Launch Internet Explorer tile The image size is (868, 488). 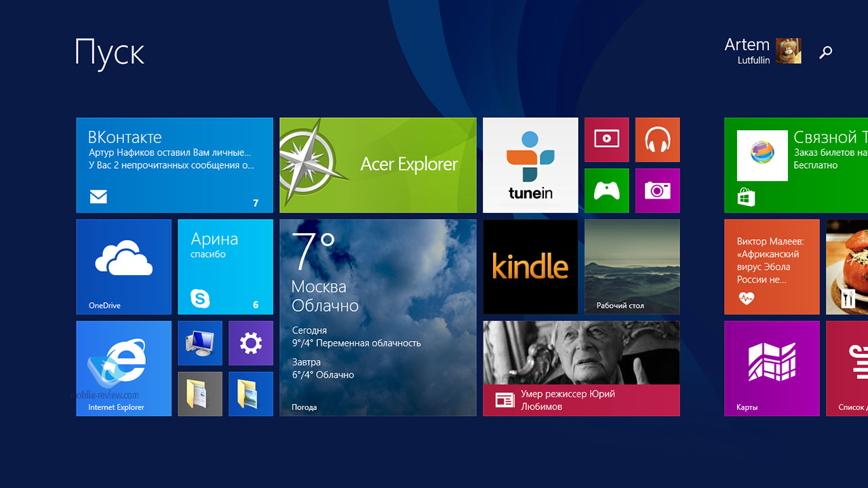(123, 369)
